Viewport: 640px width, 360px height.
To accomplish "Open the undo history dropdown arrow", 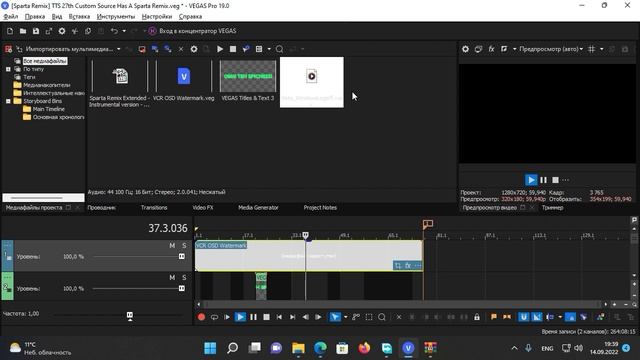I will click(x=124, y=31).
